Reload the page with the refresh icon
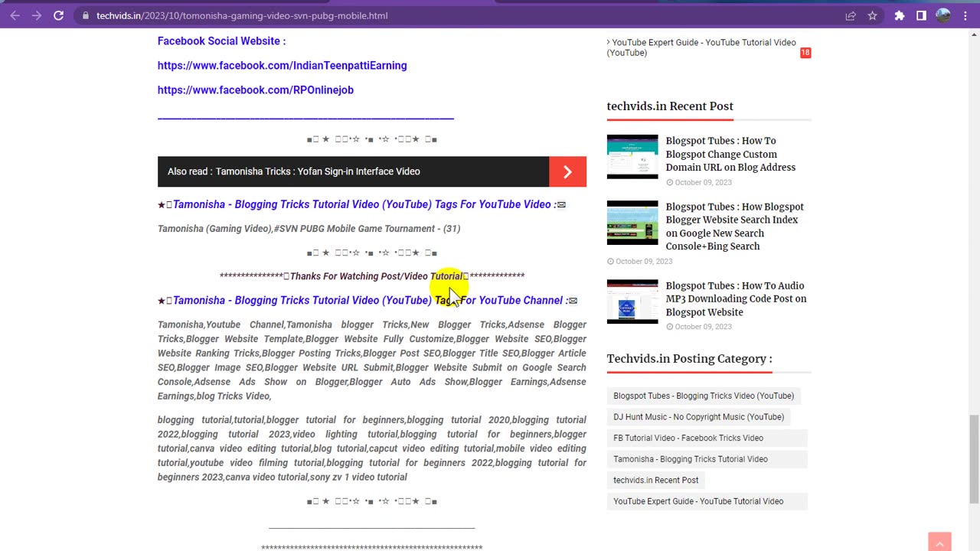This screenshot has height=551, width=980. click(58, 15)
